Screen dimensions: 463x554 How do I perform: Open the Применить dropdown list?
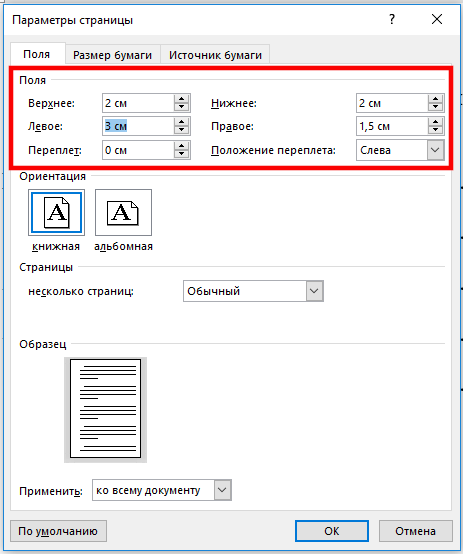(x=222, y=490)
